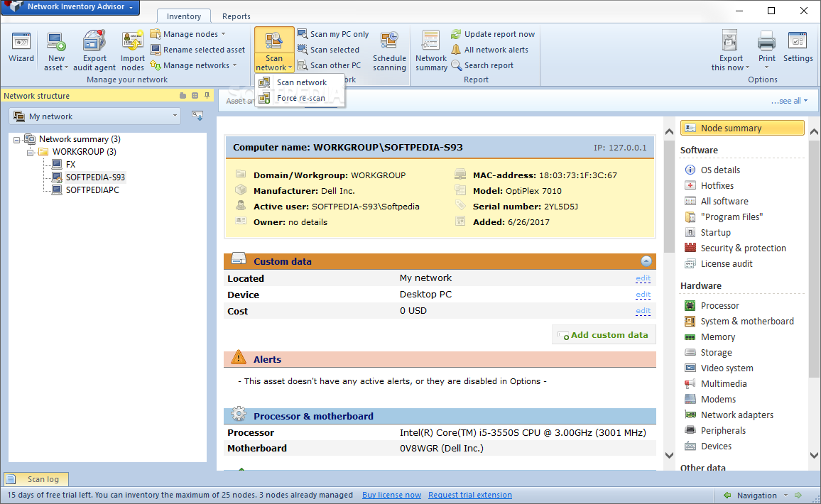Image resolution: width=821 pixels, height=504 pixels.
Task: Open Processor hardware details
Action: [x=719, y=306]
